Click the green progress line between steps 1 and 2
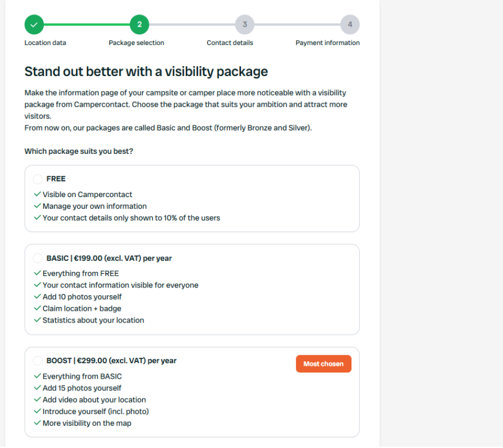Screen dimensions: 503x448 [x=87, y=24]
